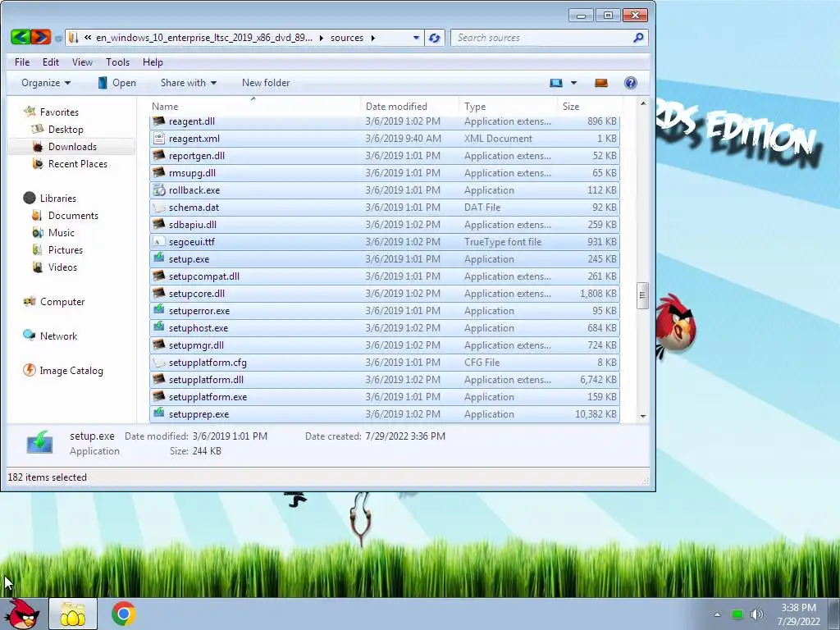840x630 pixels.
Task: Expand the breadcrumb arrow before sources
Action: [x=321, y=38]
